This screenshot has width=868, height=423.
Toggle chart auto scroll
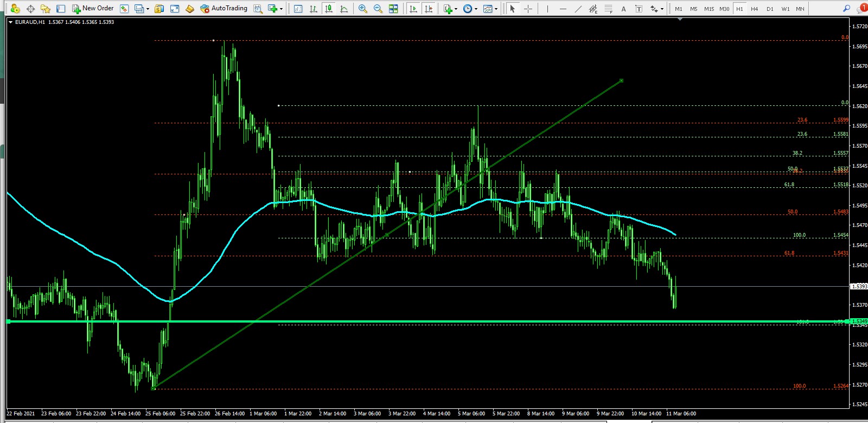[x=413, y=9]
